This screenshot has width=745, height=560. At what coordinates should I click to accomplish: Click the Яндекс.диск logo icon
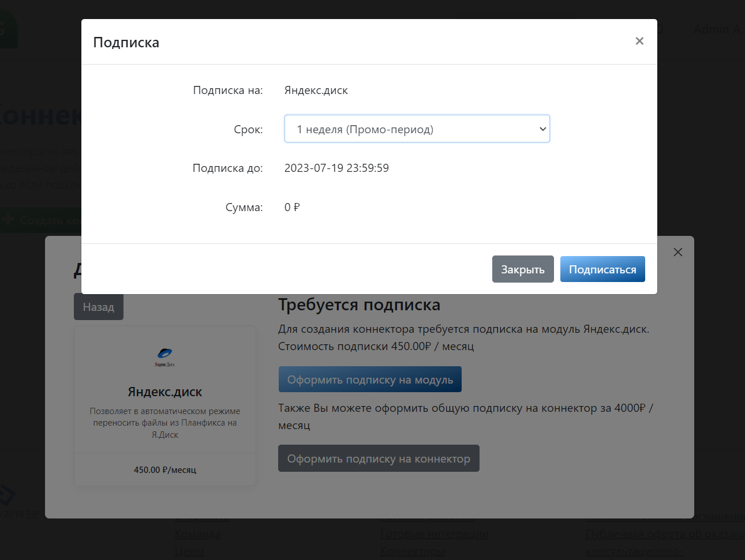(164, 357)
